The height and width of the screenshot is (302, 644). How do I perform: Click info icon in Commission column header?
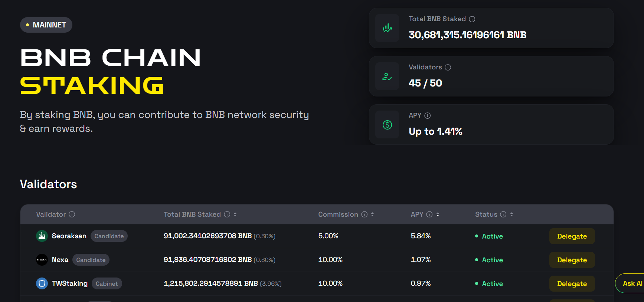point(365,214)
